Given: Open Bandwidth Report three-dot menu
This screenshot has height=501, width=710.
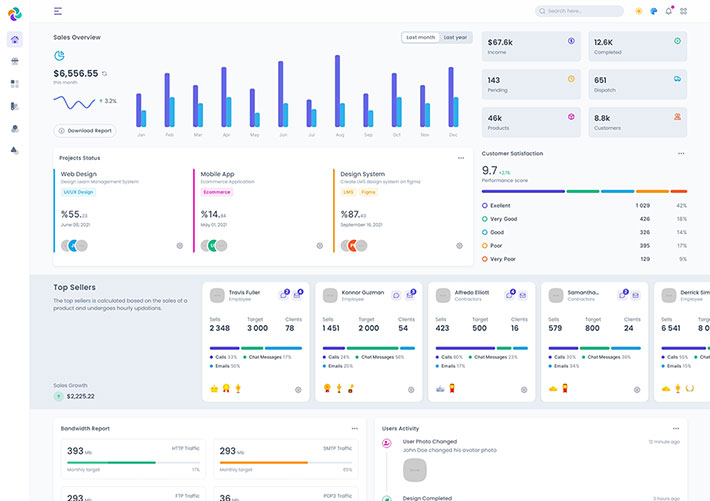Looking at the screenshot, I should [x=354, y=428].
